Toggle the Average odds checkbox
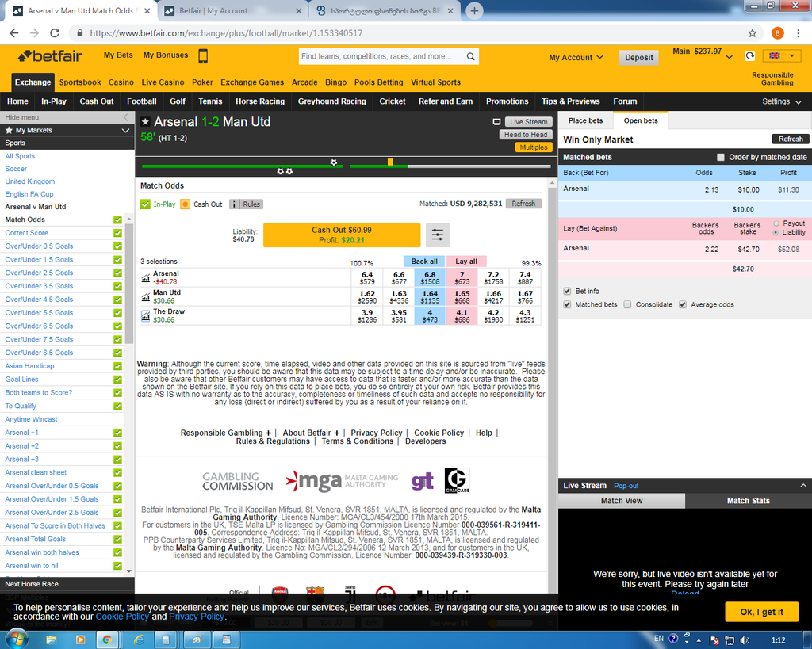812x649 pixels. coord(683,305)
